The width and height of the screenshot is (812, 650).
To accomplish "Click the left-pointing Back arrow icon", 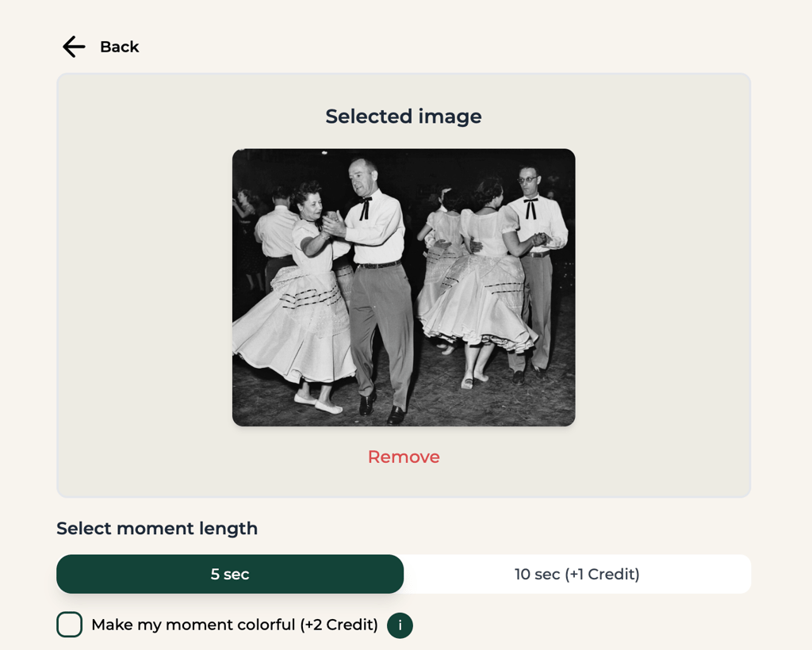I will point(74,47).
